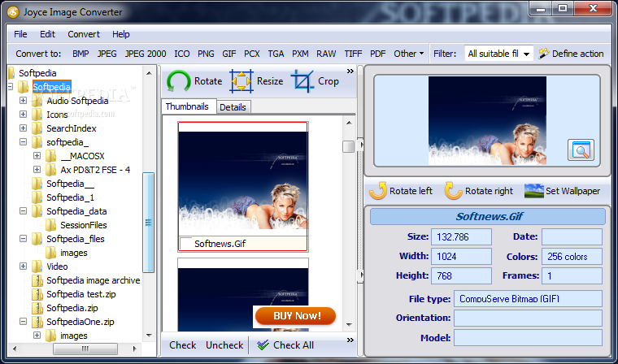
Task: Open the Edit menu
Action: click(x=47, y=34)
